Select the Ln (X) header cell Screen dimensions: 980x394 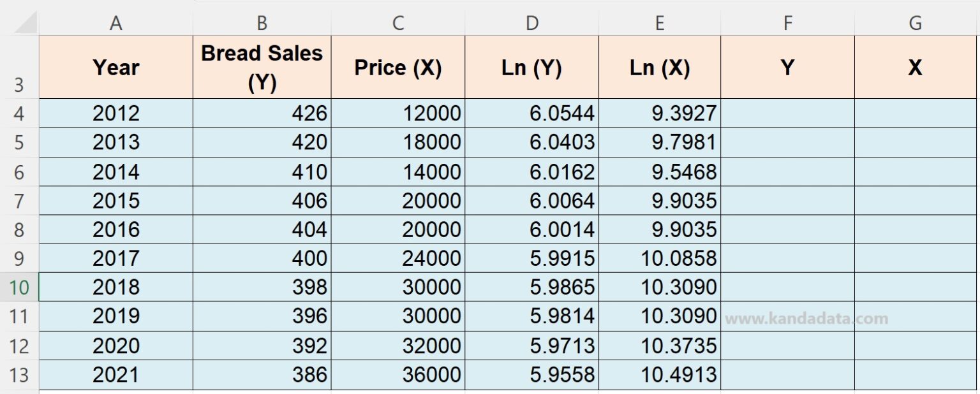pyautogui.click(x=660, y=66)
